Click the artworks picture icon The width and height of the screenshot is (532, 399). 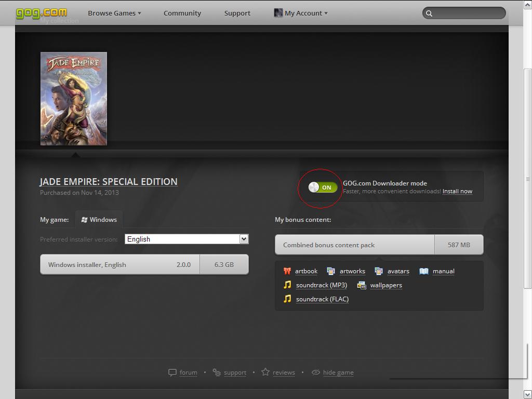pos(330,271)
